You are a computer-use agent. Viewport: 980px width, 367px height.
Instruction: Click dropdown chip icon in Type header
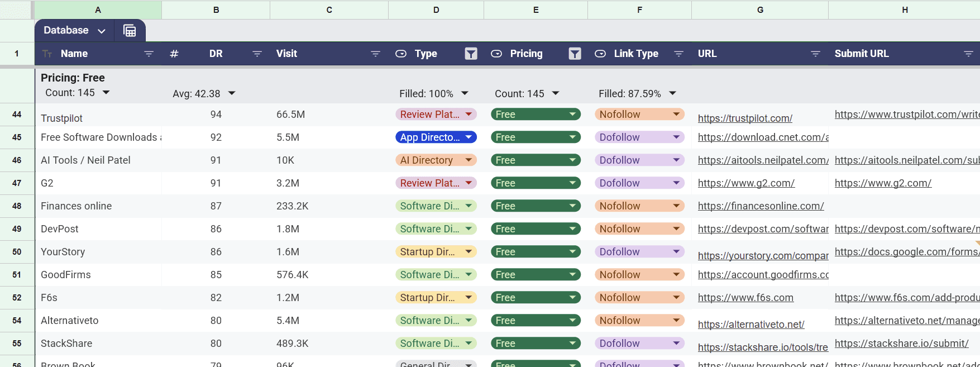point(401,54)
